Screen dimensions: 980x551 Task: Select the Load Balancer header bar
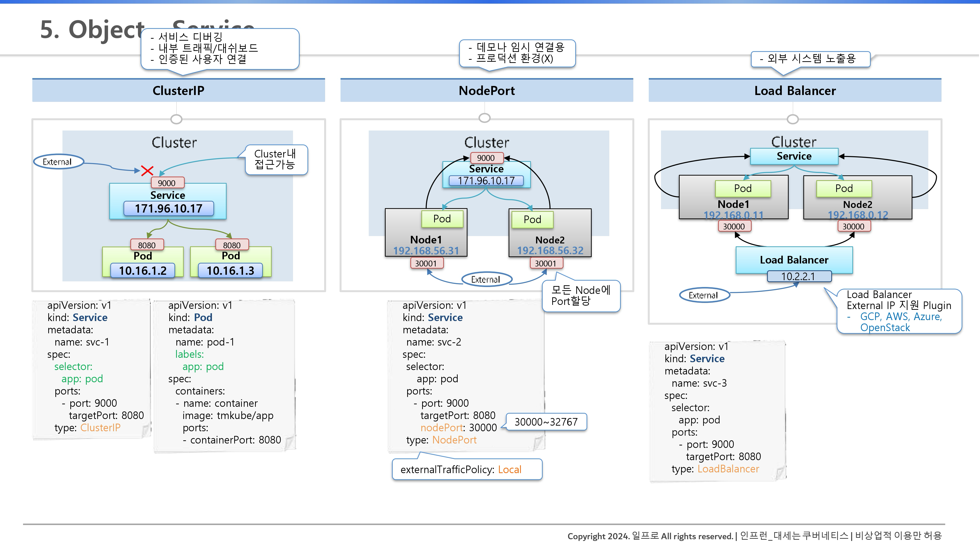click(x=795, y=91)
